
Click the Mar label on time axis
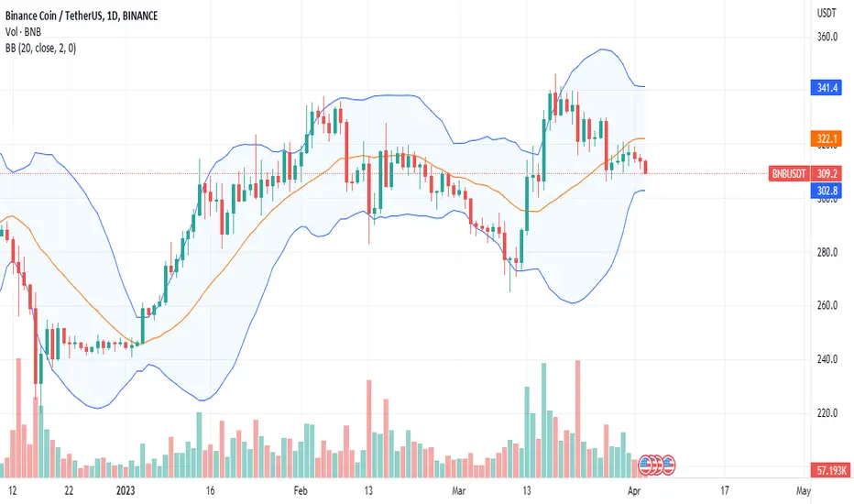pyautogui.click(x=458, y=491)
